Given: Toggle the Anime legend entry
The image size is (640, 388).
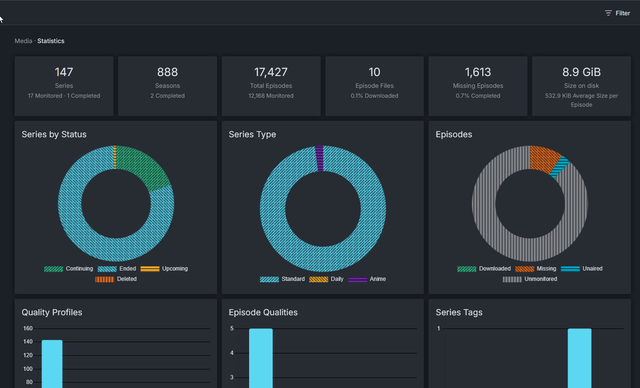Looking at the screenshot, I should click(367, 279).
